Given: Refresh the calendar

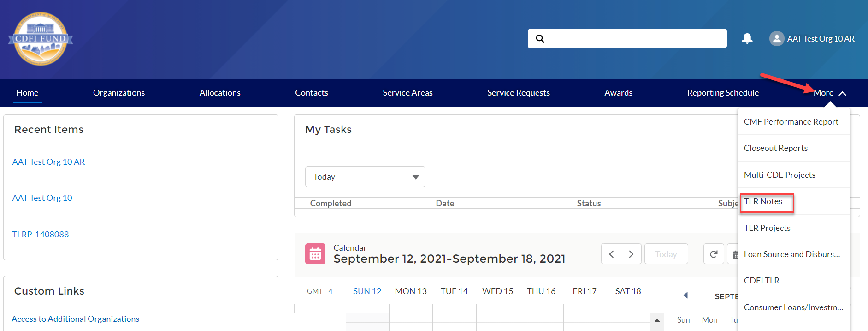Looking at the screenshot, I should (x=714, y=254).
